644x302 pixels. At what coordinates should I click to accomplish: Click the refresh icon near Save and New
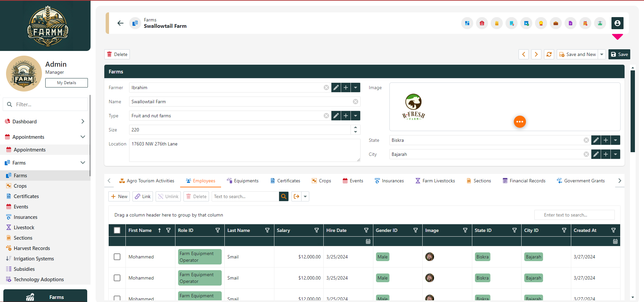(x=549, y=54)
